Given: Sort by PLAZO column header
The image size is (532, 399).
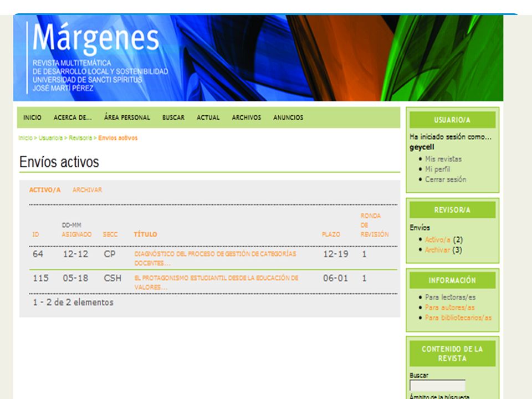Looking at the screenshot, I should tap(331, 234).
